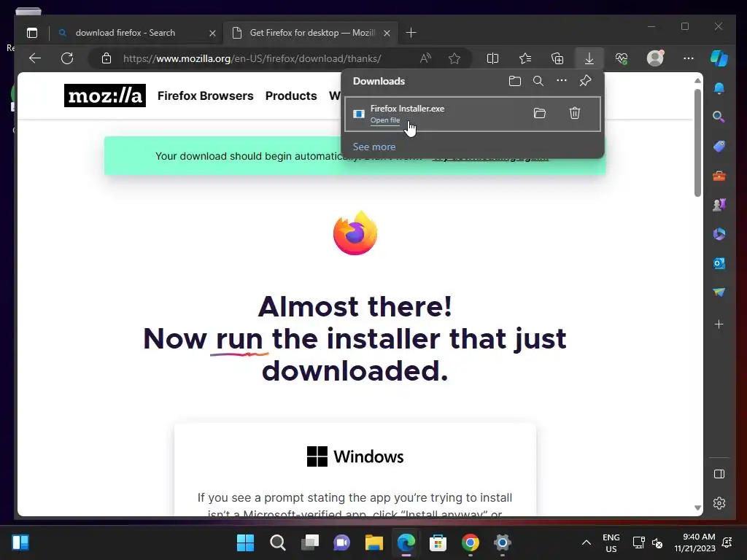Screen dimensions: 747x560
Task: Open sidebar Shopping tag icon
Action: click(719, 146)
